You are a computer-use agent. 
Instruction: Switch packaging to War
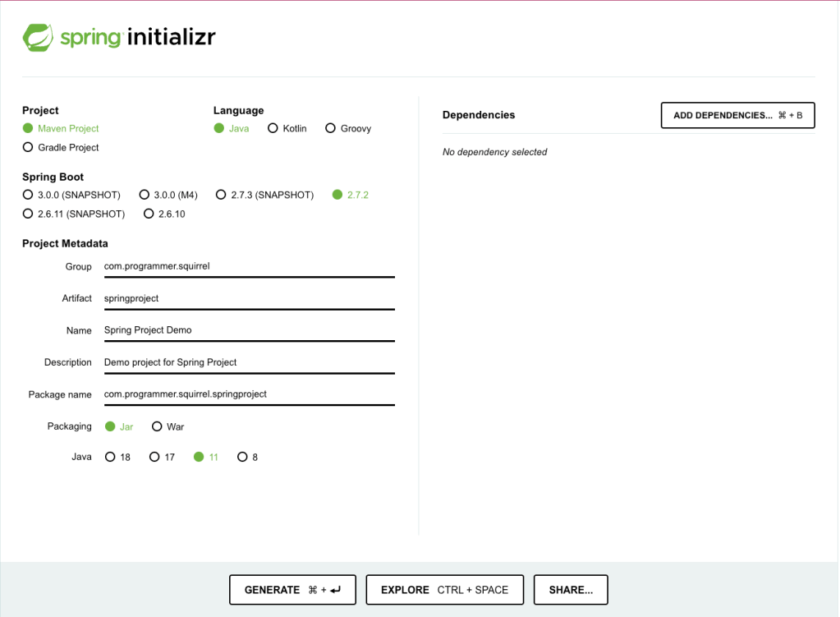pyautogui.click(x=157, y=426)
